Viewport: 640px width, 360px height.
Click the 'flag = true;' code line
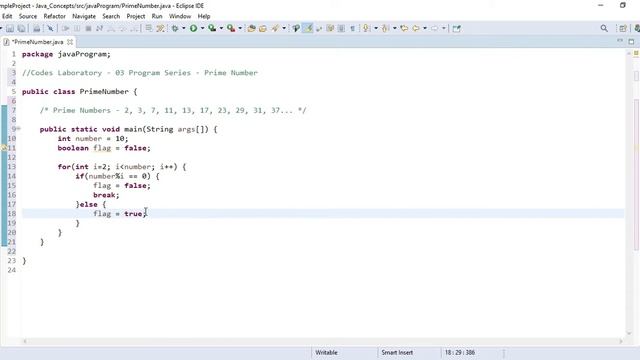(x=119, y=213)
